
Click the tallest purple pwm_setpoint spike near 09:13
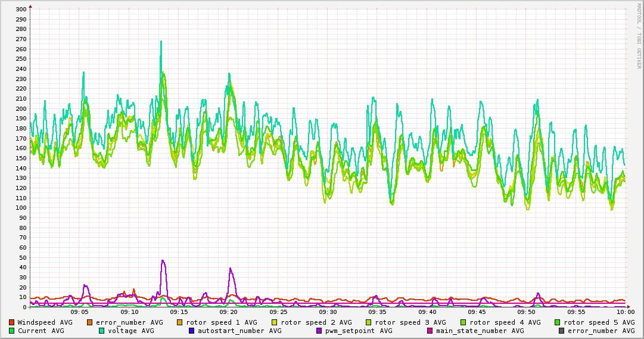click(163, 262)
